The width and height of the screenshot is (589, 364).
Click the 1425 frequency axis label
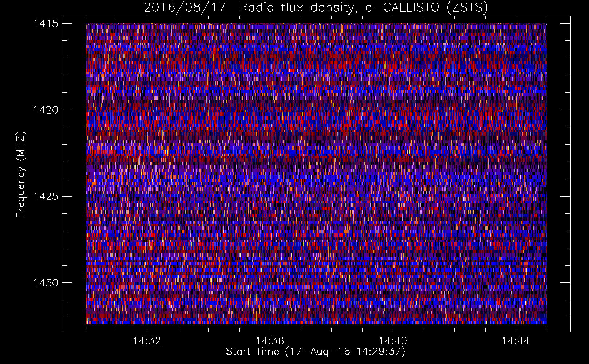[46, 197]
